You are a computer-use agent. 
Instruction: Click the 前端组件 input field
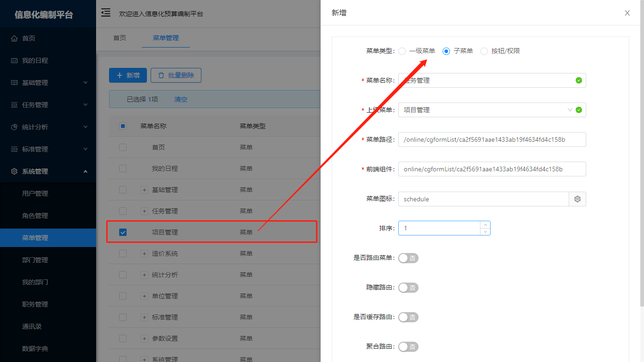[x=492, y=169]
